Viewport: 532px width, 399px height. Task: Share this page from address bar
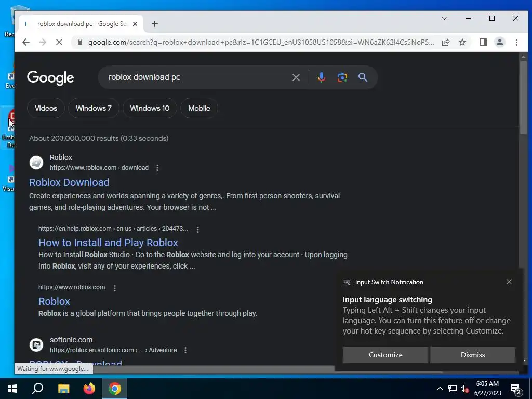[x=446, y=42]
